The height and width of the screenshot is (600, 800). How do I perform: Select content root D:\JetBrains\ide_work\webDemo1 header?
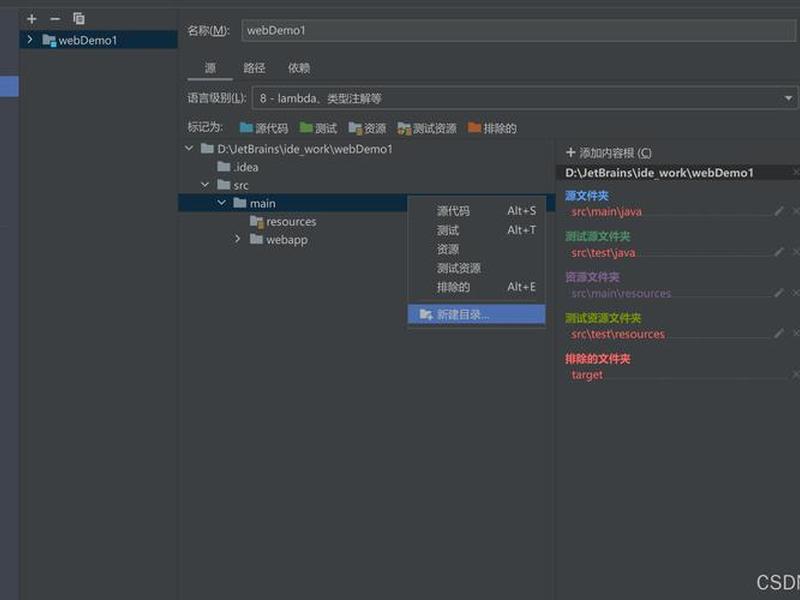(659, 173)
